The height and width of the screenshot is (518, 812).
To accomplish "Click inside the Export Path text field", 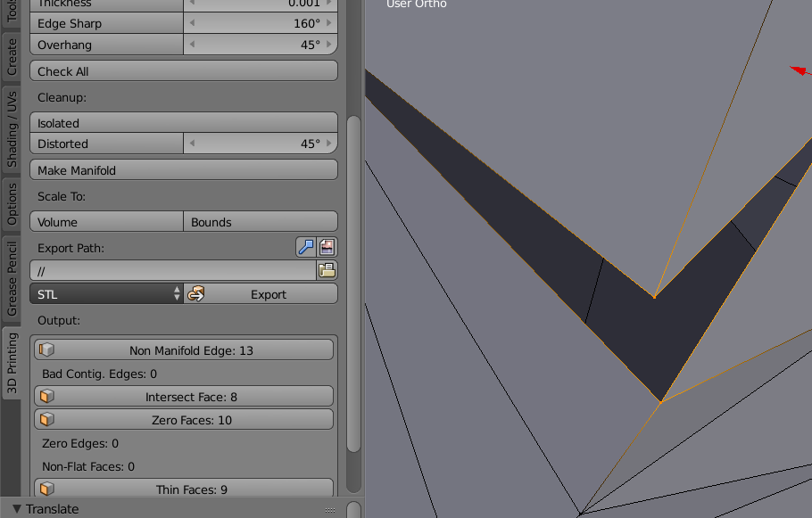I will pos(170,270).
